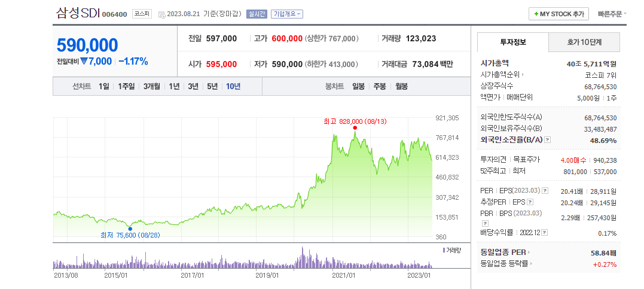Image resolution: width=644 pixels, height=289 pixels.
Task: Click the 최저 75,600 (08/28) chart label
Action: pos(130,236)
